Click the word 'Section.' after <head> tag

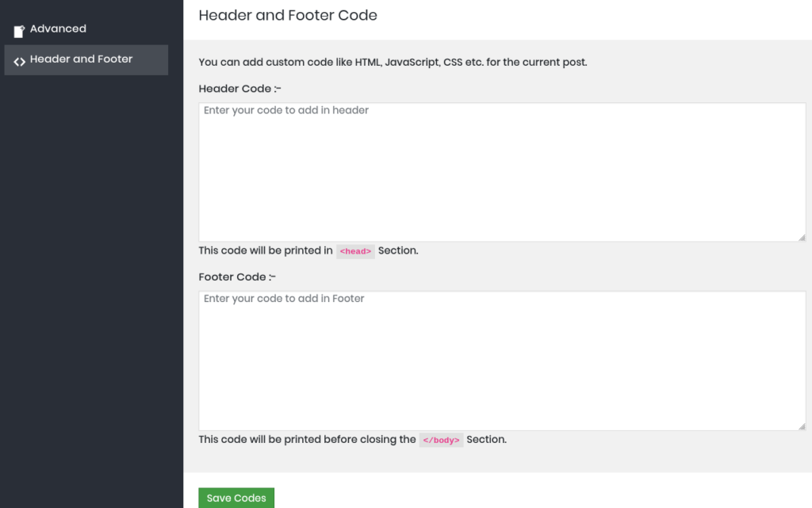tap(398, 250)
